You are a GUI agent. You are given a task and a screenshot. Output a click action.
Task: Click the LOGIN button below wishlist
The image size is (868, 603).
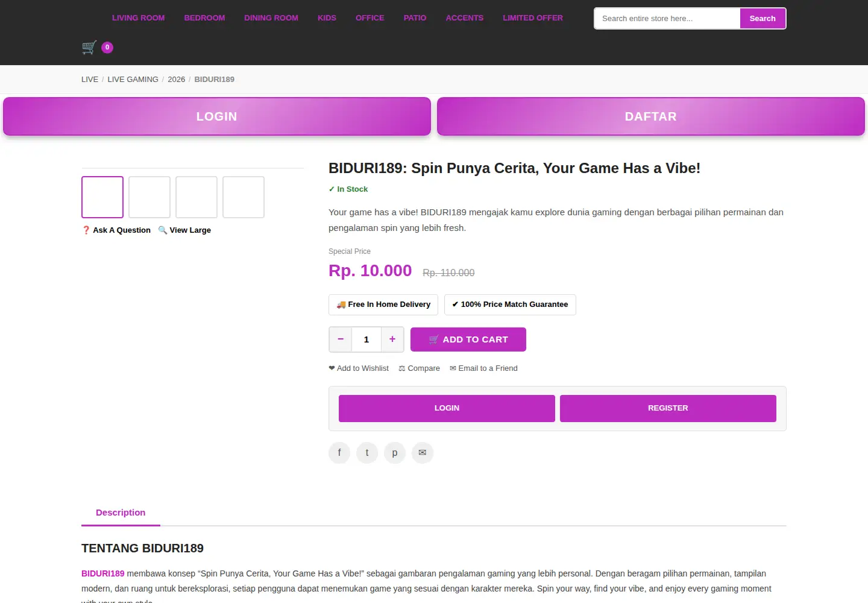(x=447, y=408)
